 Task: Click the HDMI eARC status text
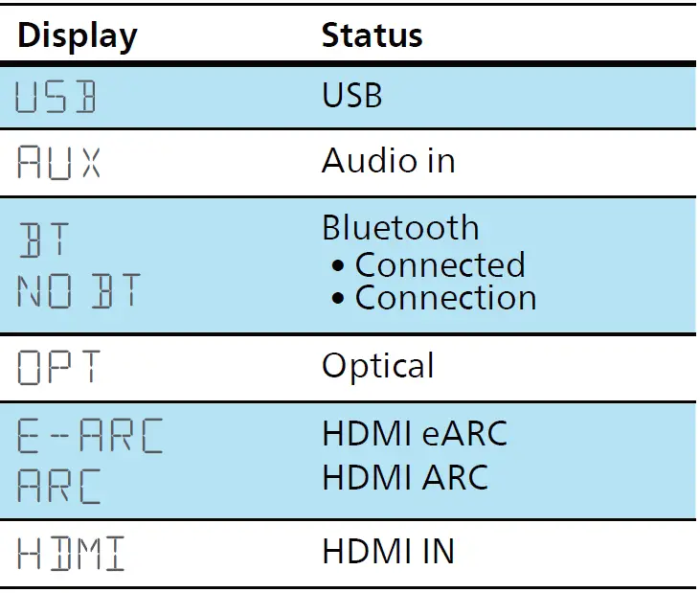(x=414, y=434)
